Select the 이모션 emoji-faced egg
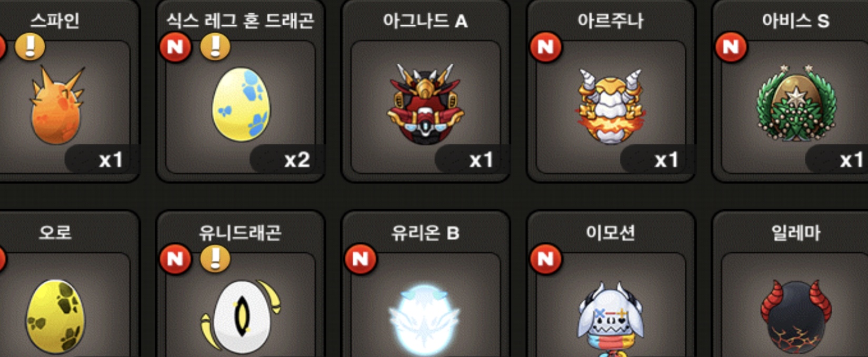The image size is (868, 357). click(611, 319)
